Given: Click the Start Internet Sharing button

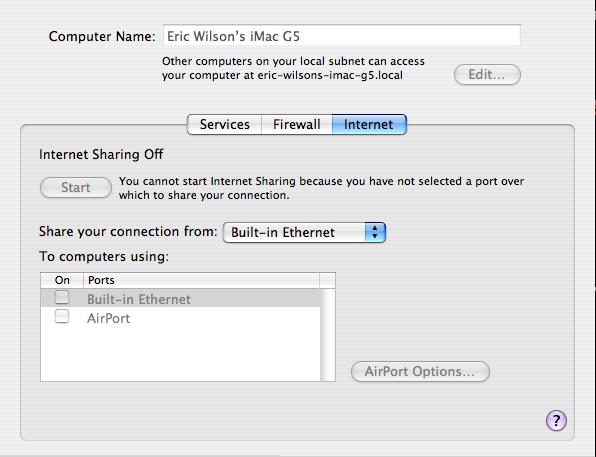Looking at the screenshot, I should click(76, 187).
